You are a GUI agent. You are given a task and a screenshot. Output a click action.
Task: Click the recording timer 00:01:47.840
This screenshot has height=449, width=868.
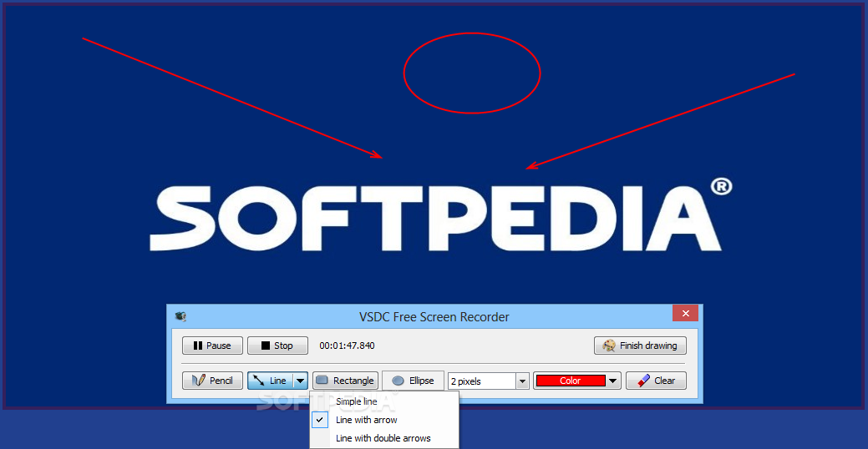347,346
